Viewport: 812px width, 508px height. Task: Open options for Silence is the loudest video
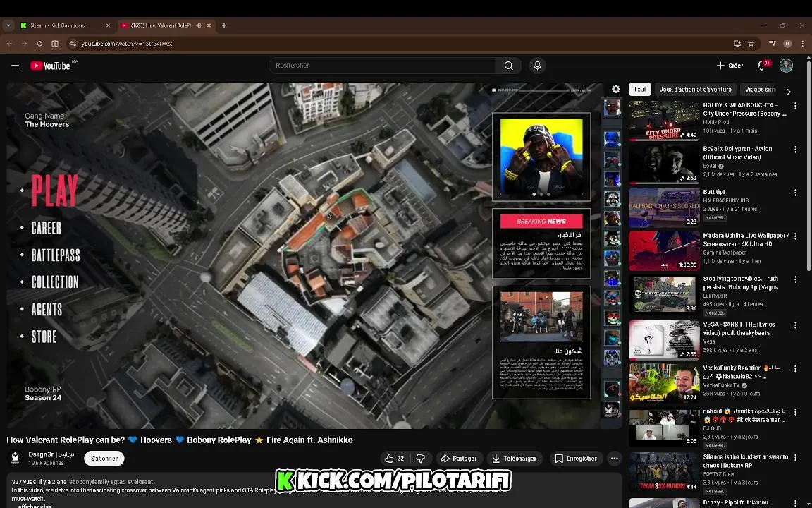(795, 458)
